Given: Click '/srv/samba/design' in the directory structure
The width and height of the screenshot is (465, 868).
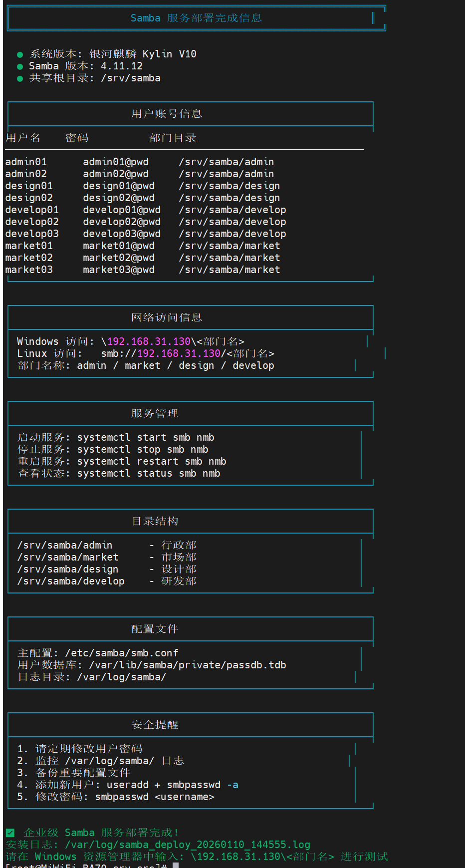Looking at the screenshot, I should [68, 569].
